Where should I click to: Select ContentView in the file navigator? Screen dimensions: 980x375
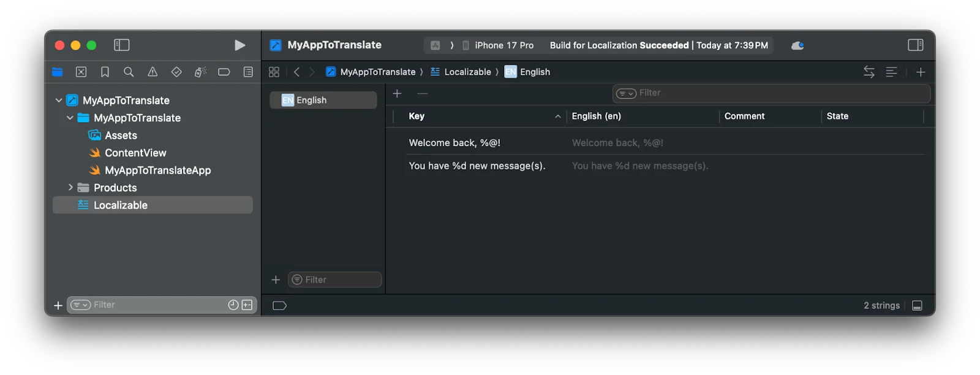(x=135, y=153)
